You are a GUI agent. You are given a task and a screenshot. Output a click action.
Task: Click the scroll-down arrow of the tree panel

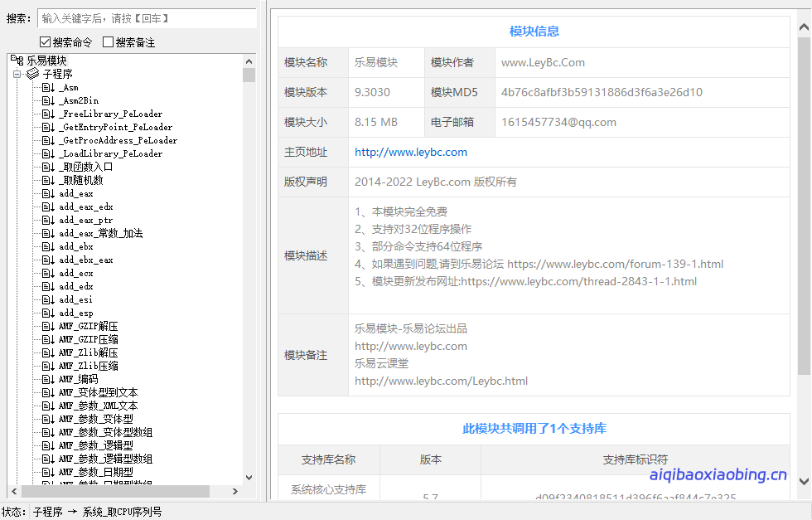tap(249, 477)
